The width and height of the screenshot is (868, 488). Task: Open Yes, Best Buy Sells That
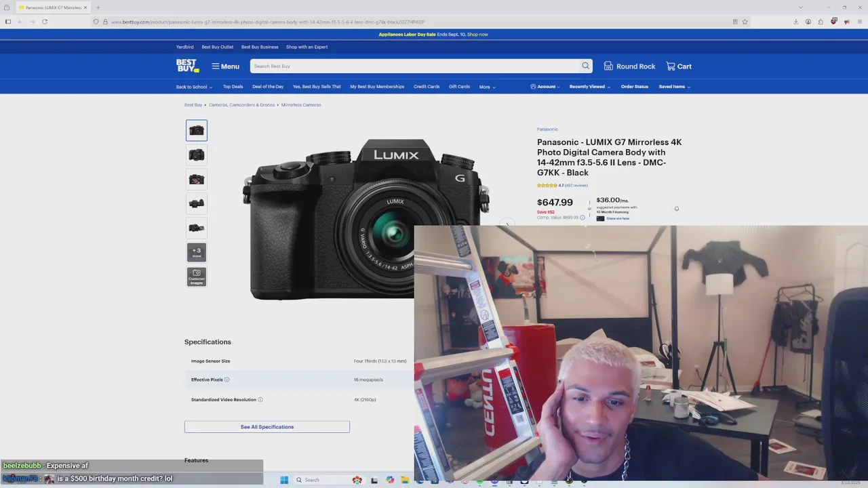pos(317,87)
